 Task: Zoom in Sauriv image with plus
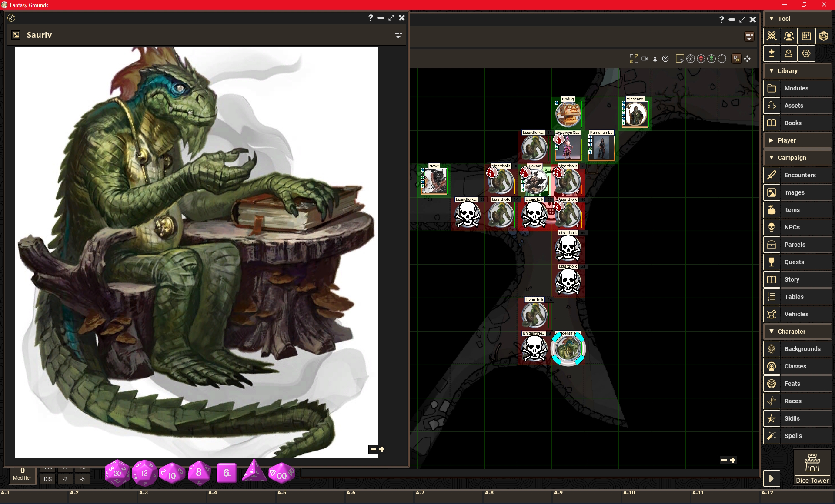tap(382, 449)
